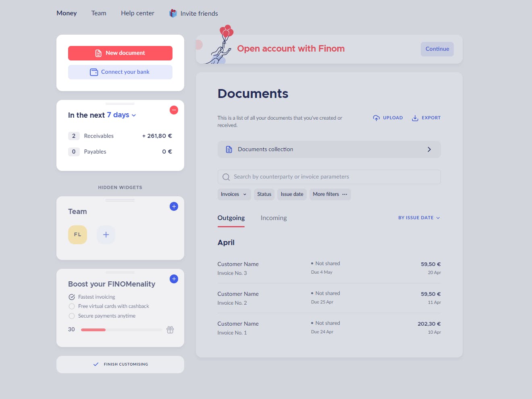Open the Status filter
This screenshot has width=532, height=399.
coord(264,194)
